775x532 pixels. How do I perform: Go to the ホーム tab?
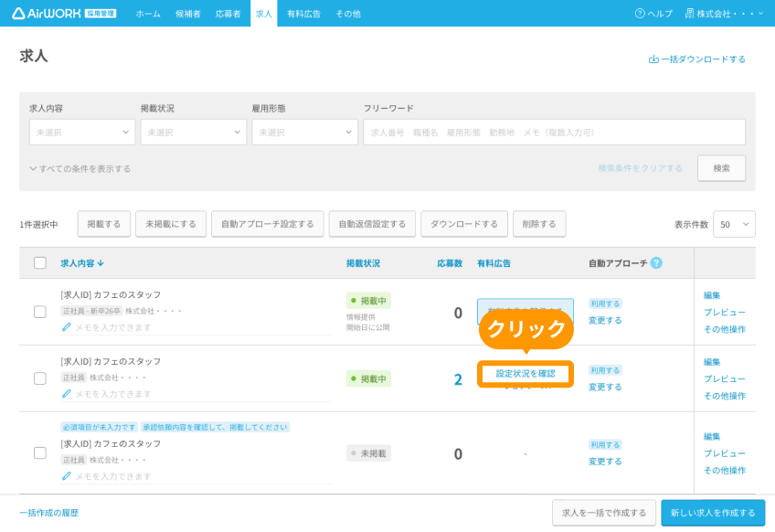[x=148, y=14]
